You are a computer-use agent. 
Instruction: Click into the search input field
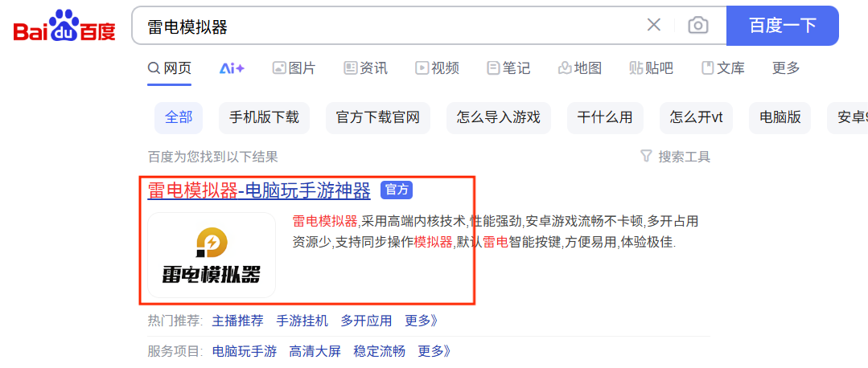(x=388, y=26)
